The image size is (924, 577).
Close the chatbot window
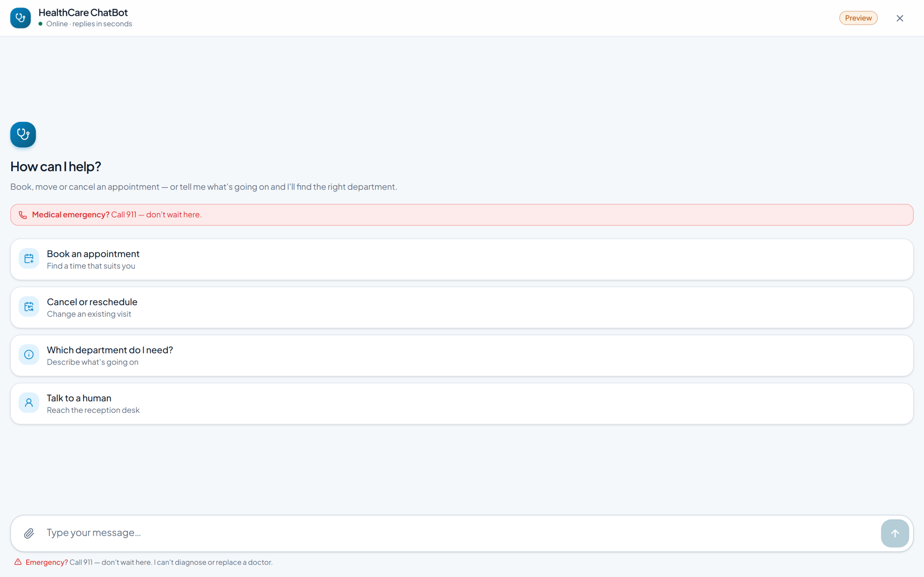coord(899,18)
